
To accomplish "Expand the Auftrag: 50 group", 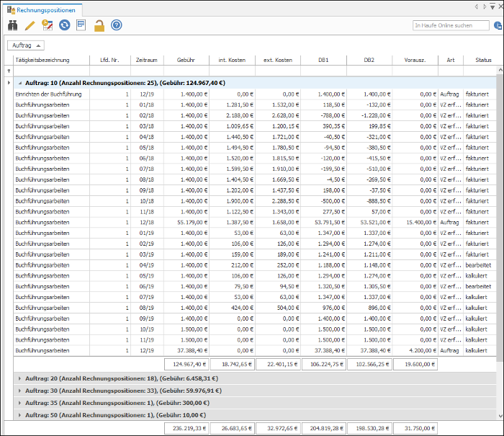I will pos(19,415).
